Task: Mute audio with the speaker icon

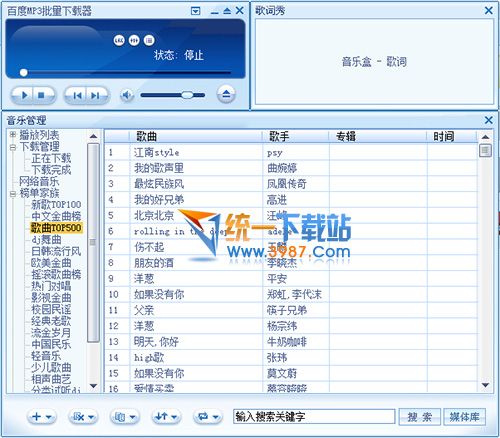Action: point(127,95)
